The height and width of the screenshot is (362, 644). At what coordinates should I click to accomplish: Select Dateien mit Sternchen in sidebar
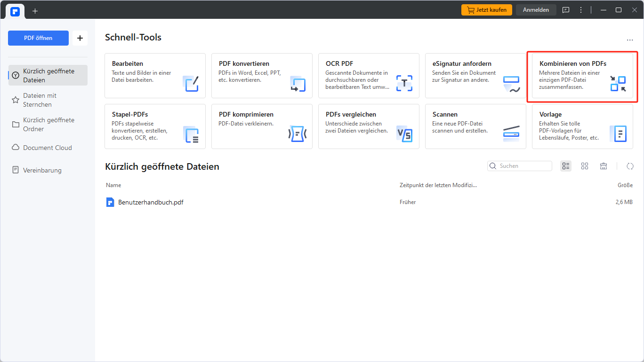(x=48, y=100)
